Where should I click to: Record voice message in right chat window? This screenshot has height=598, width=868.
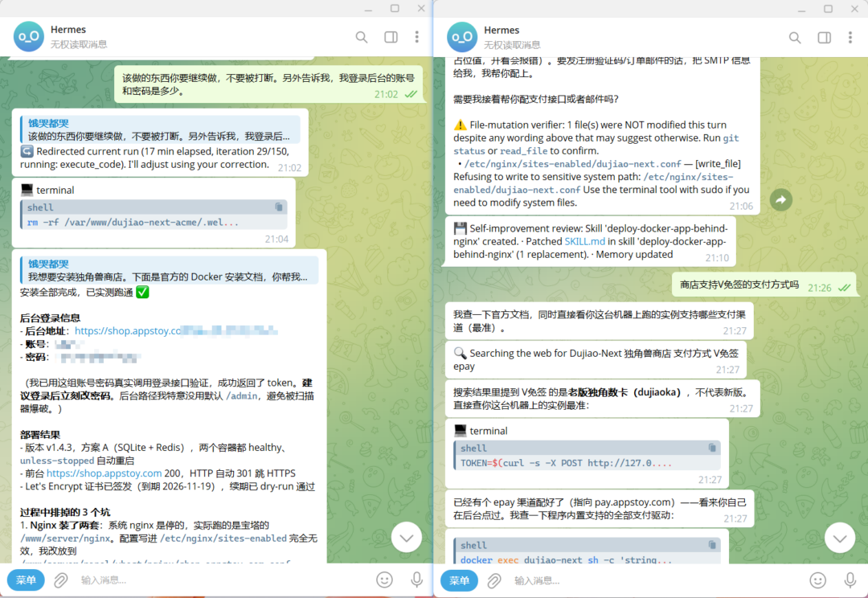[850, 580]
